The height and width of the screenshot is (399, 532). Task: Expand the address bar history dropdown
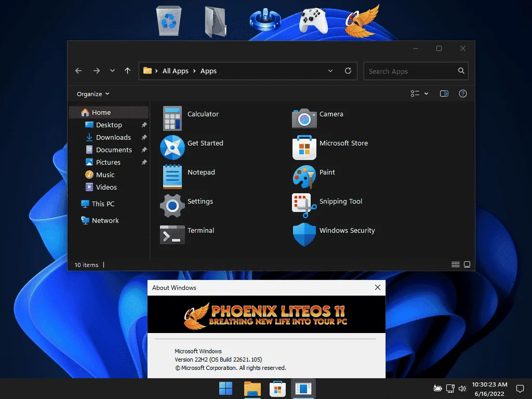coord(330,71)
